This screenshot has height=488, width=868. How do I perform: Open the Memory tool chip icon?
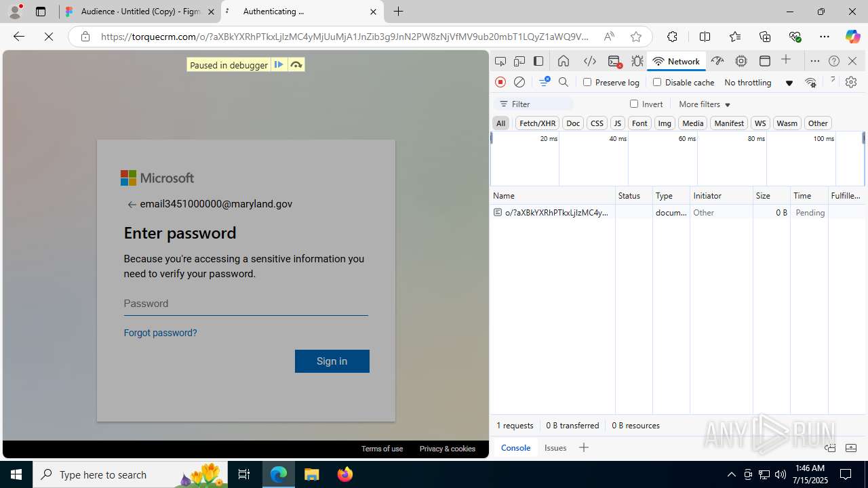pos(741,61)
